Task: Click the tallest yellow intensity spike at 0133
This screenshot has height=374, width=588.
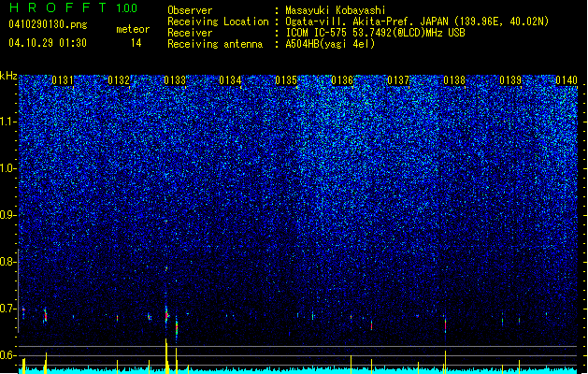Action: [166, 356]
